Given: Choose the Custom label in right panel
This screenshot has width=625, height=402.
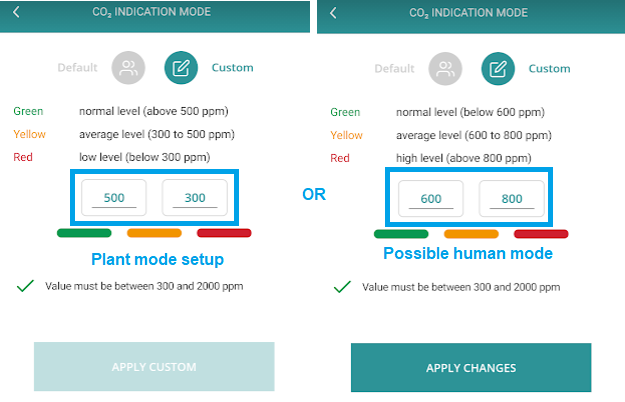Looking at the screenshot, I should click(549, 69).
